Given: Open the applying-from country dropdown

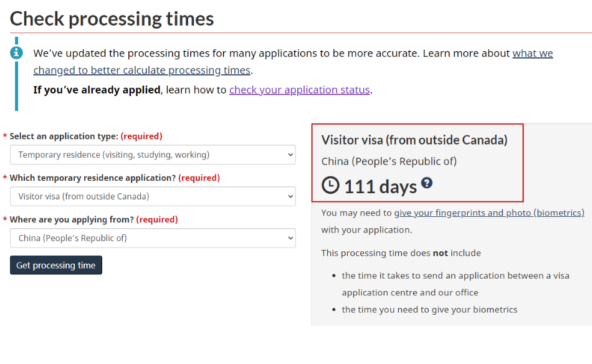Looking at the screenshot, I should (x=153, y=238).
